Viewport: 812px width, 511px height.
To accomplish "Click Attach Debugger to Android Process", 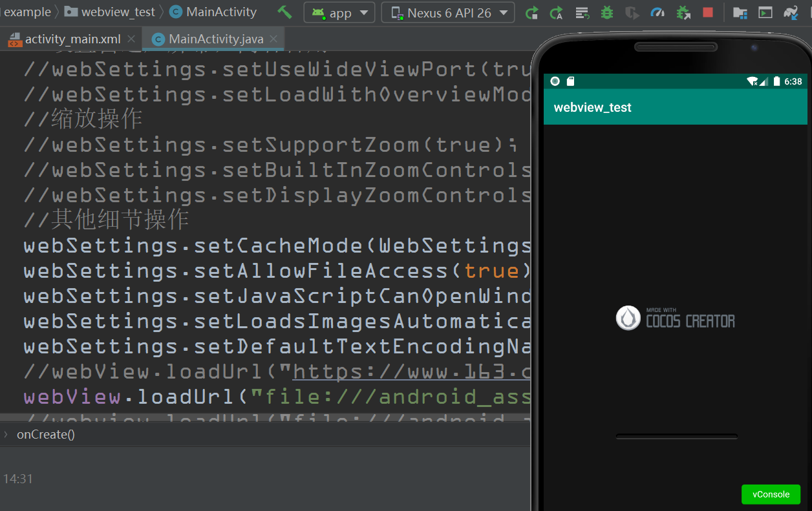I will click(x=683, y=12).
